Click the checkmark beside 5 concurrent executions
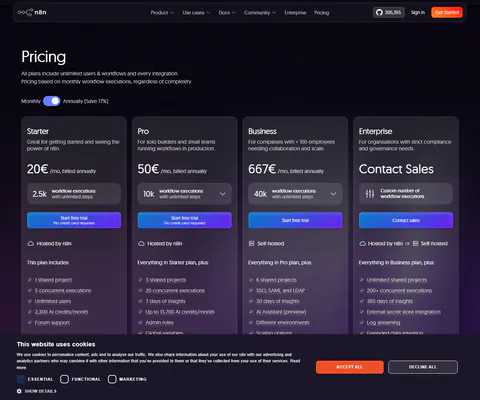The width and height of the screenshot is (480, 400). tap(30, 291)
